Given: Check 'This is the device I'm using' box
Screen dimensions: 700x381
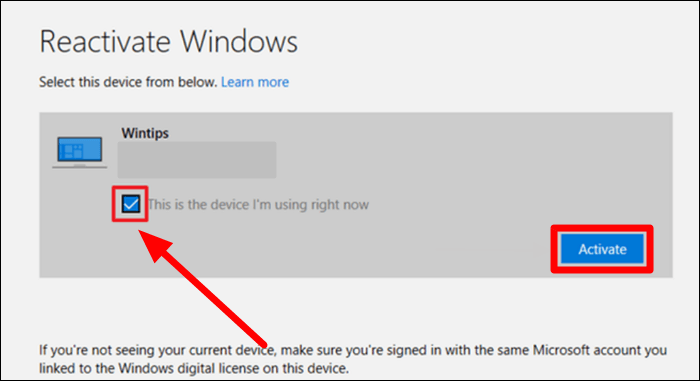Looking at the screenshot, I should point(130,204).
